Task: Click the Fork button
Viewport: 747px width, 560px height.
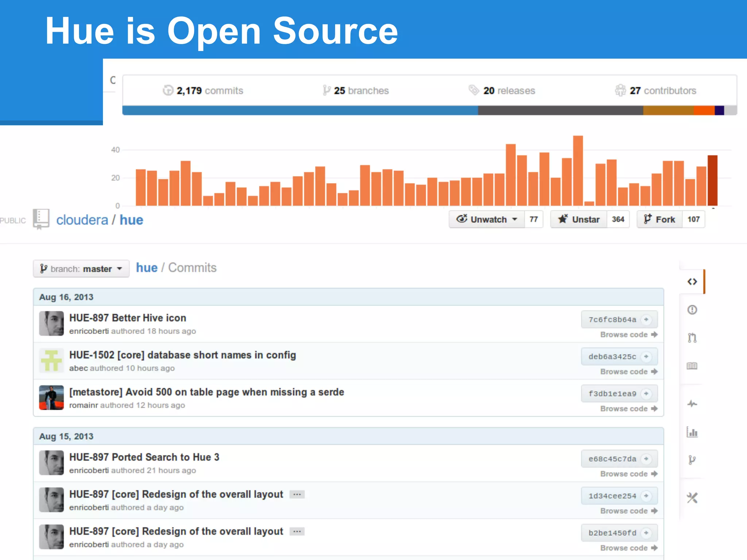Action: [x=659, y=219]
